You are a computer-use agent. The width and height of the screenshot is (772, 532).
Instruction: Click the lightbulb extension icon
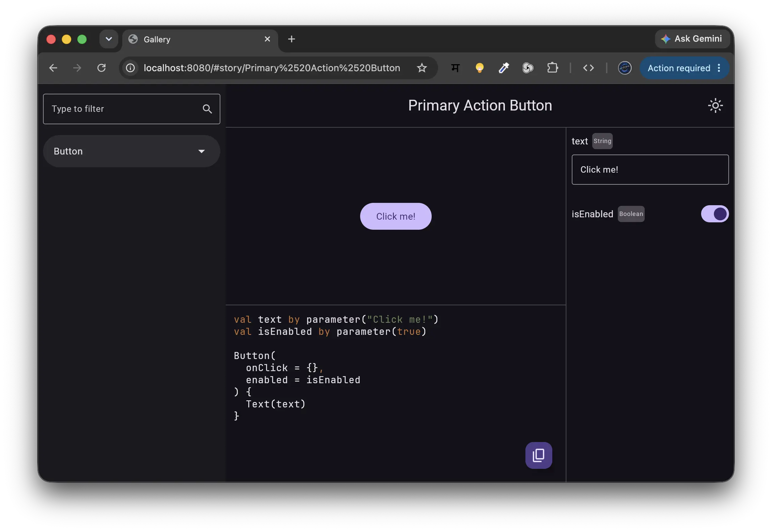(479, 68)
